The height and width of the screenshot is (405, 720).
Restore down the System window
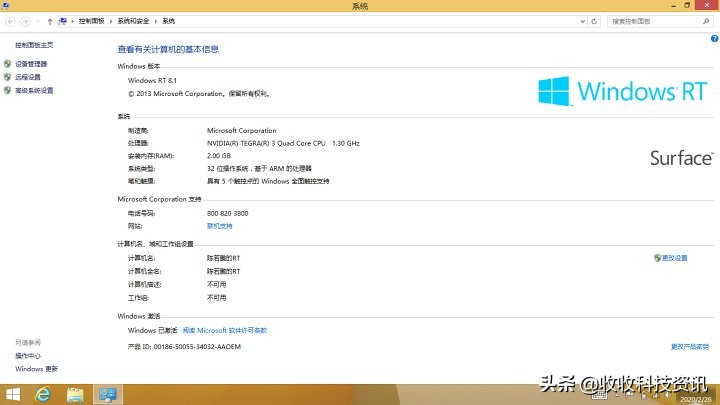pyautogui.click(x=687, y=6)
